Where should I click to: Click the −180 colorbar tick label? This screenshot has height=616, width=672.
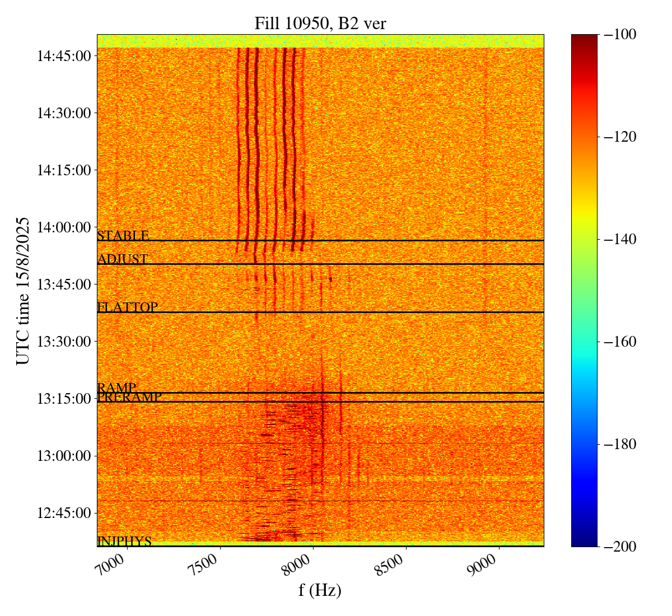(x=620, y=444)
